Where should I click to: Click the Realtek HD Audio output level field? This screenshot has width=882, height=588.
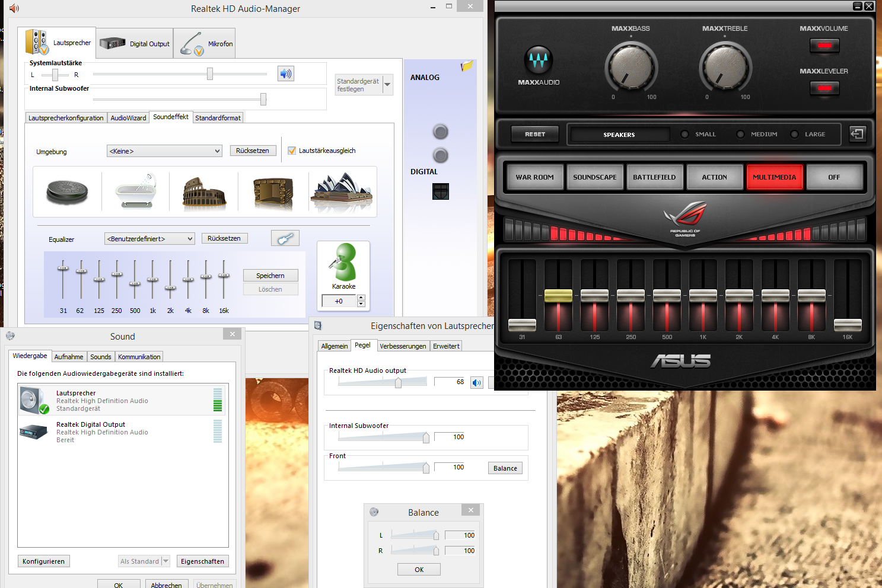(451, 382)
